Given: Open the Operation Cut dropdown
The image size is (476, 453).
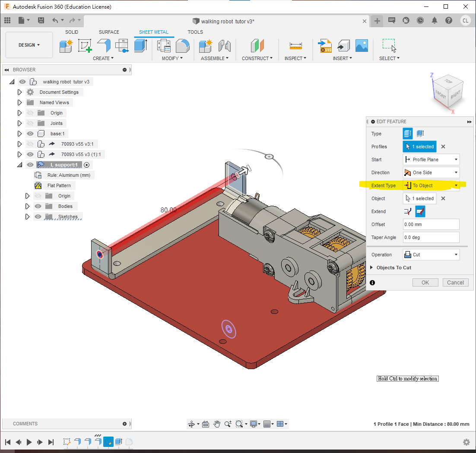Looking at the screenshot, I should tap(431, 255).
